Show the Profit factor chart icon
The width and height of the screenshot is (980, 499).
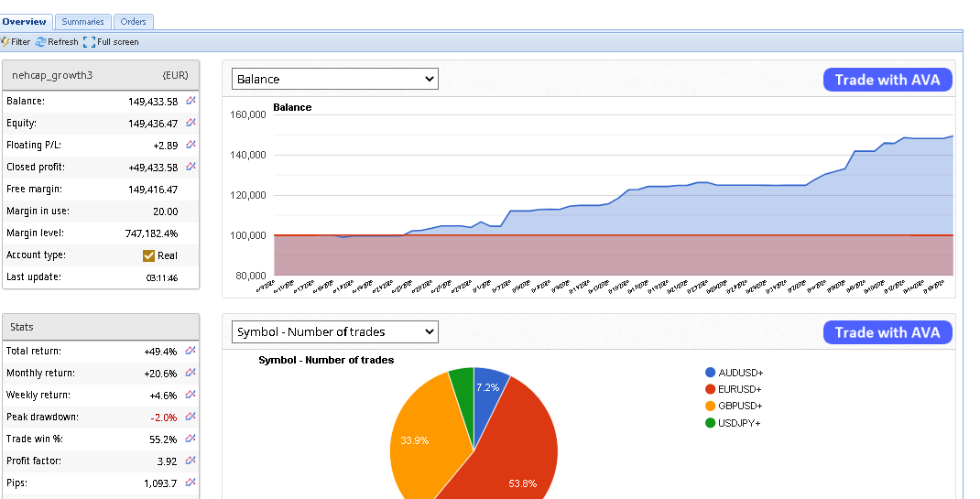pyautogui.click(x=191, y=461)
